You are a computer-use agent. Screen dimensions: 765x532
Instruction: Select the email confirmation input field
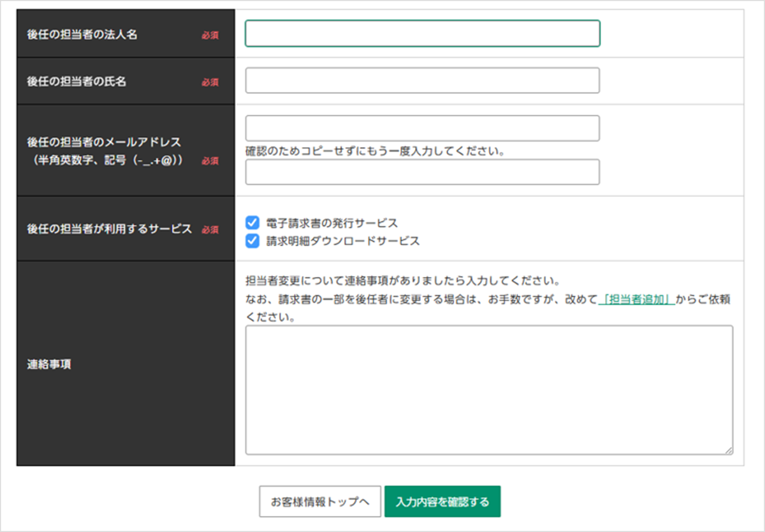point(422,172)
